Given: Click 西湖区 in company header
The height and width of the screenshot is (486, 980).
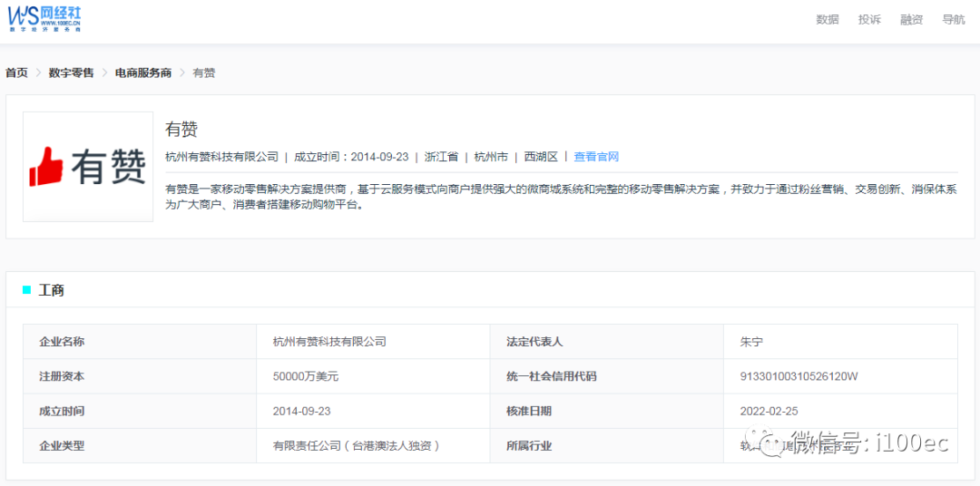Looking at the screenshot, I should pos(541,157).
